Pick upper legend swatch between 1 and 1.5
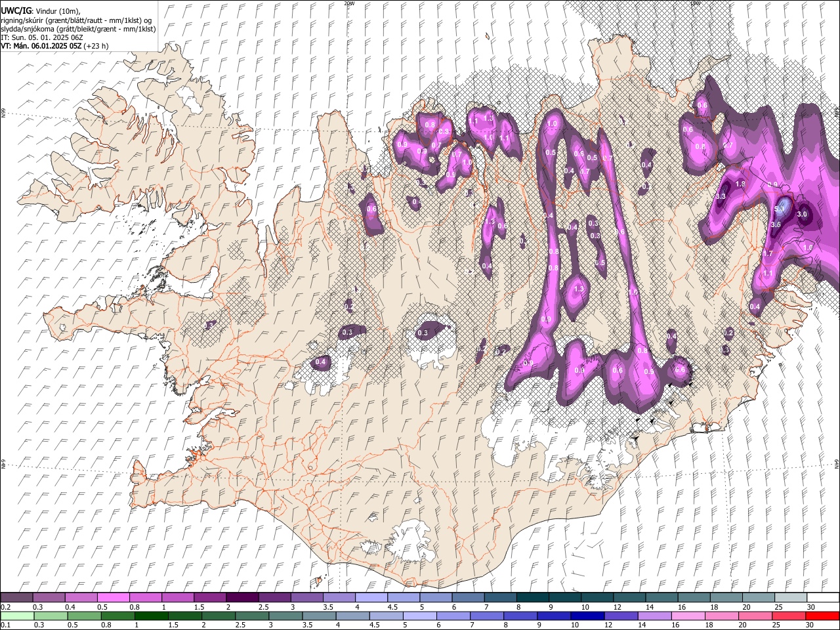 coord(178,597)
